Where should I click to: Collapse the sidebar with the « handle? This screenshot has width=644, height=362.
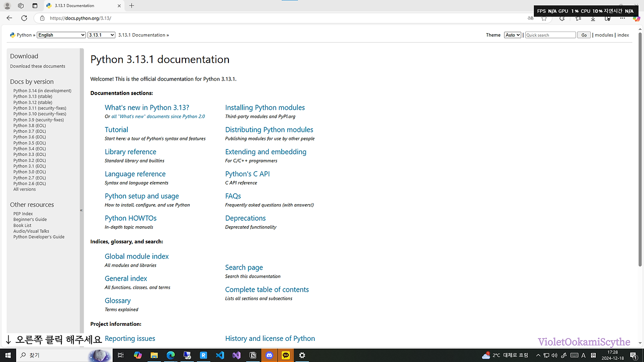[x=82, y=211]
